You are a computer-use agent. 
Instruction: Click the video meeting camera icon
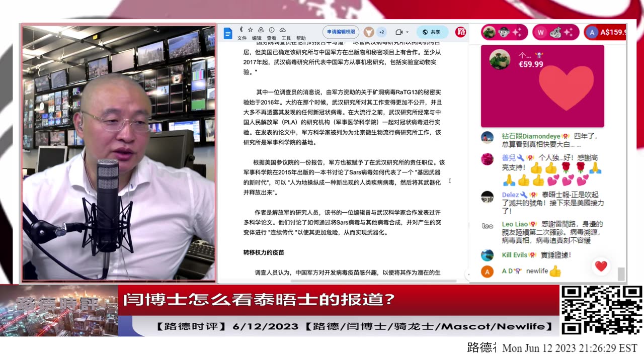pos(399,32)
